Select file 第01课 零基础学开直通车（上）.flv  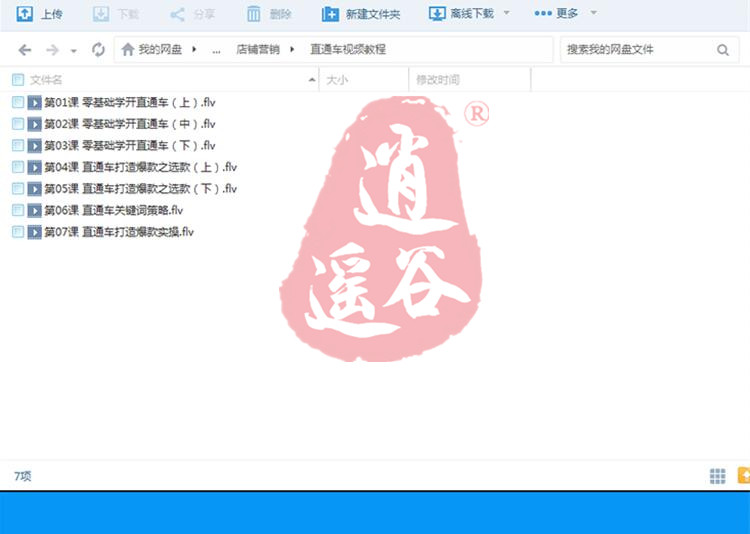tap(130, 102)
